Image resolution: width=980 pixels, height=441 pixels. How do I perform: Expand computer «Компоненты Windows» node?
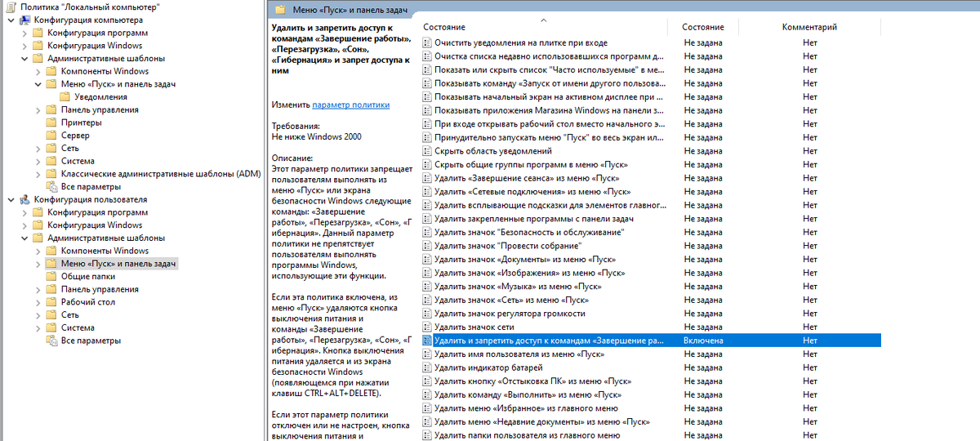tap(38, 71)
